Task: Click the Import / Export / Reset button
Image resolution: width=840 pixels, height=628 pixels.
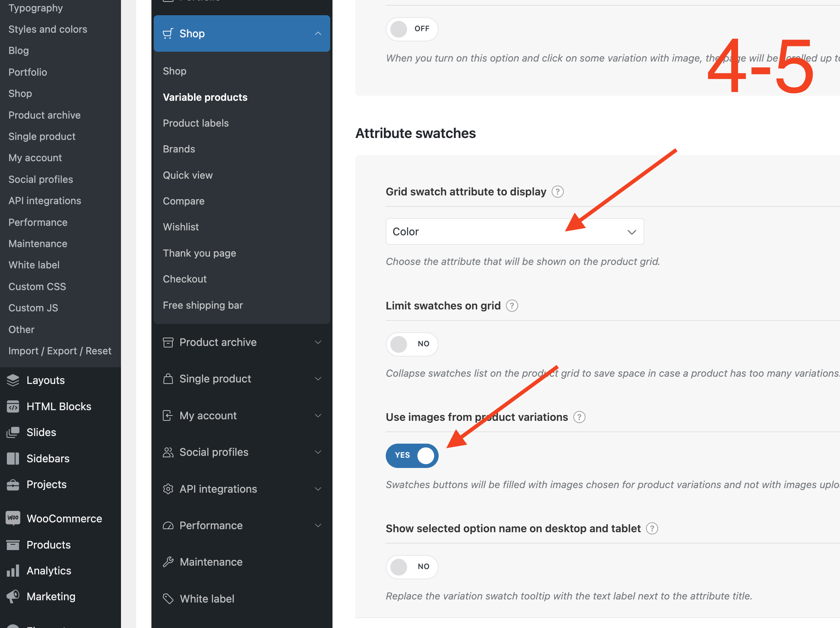Action: (59, 350)
